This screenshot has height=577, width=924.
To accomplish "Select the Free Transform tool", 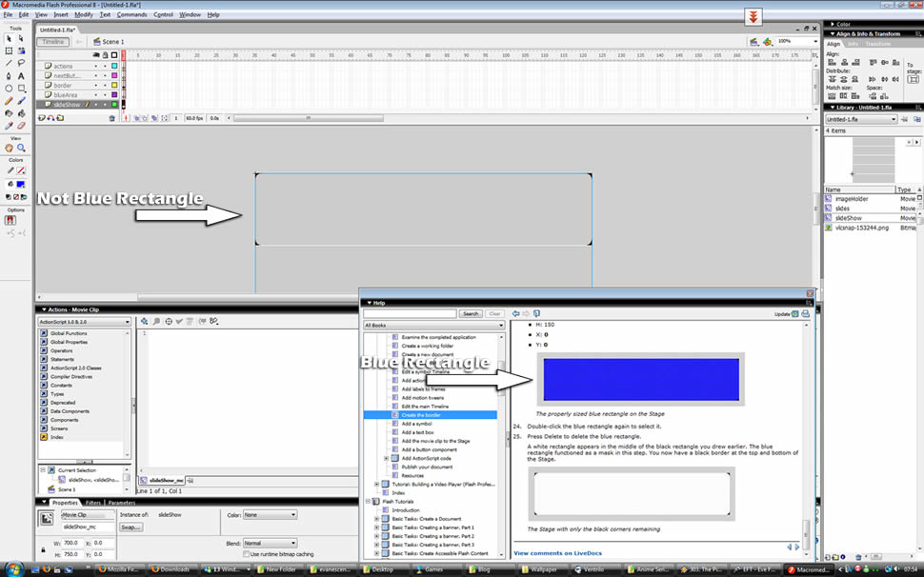I will tap(9, 50).
